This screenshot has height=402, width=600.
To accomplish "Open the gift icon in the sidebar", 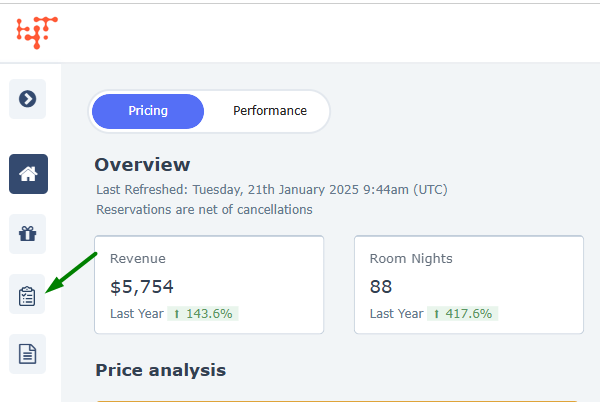I will pos(28,235).
